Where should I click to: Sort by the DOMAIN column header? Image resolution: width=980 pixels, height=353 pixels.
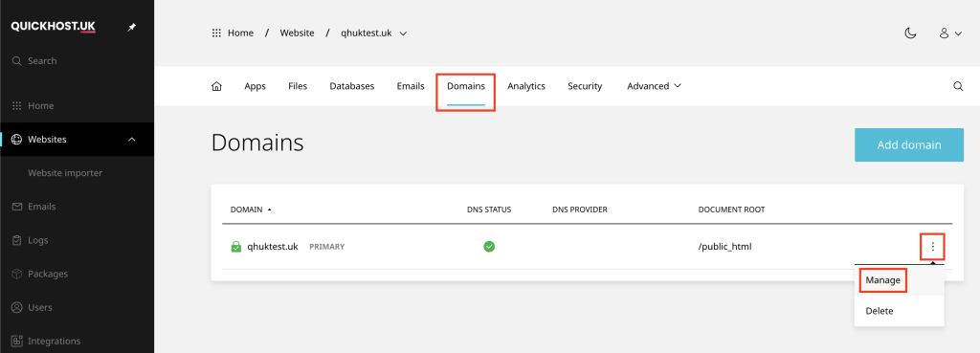pyautogui.click(x=246, y=210)
